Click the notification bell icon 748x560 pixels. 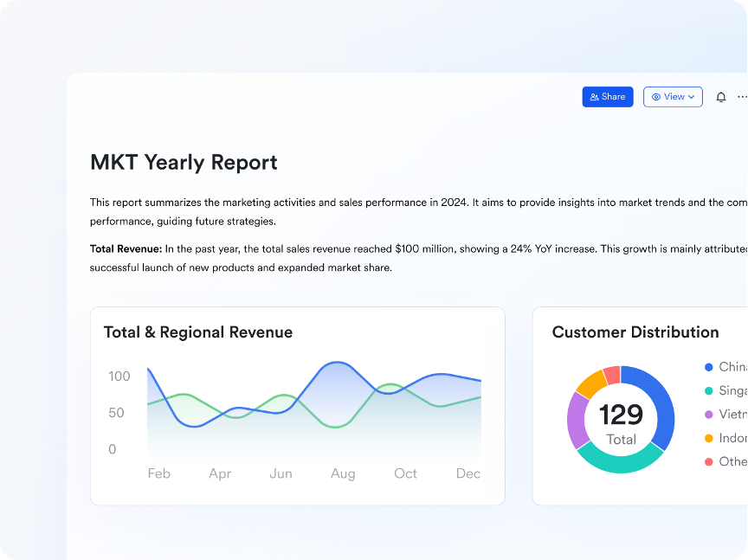tap(720, 98)
